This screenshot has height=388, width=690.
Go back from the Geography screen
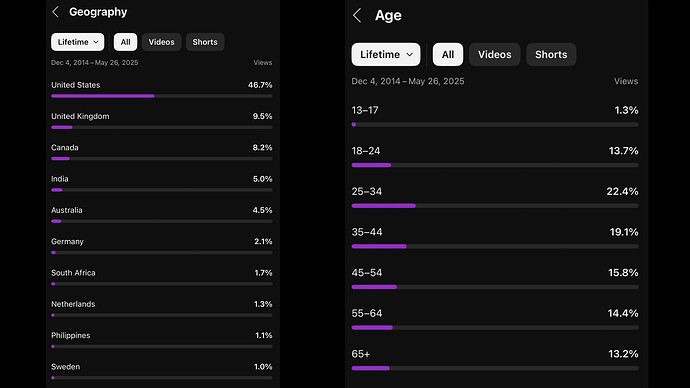tap(55, 12)
